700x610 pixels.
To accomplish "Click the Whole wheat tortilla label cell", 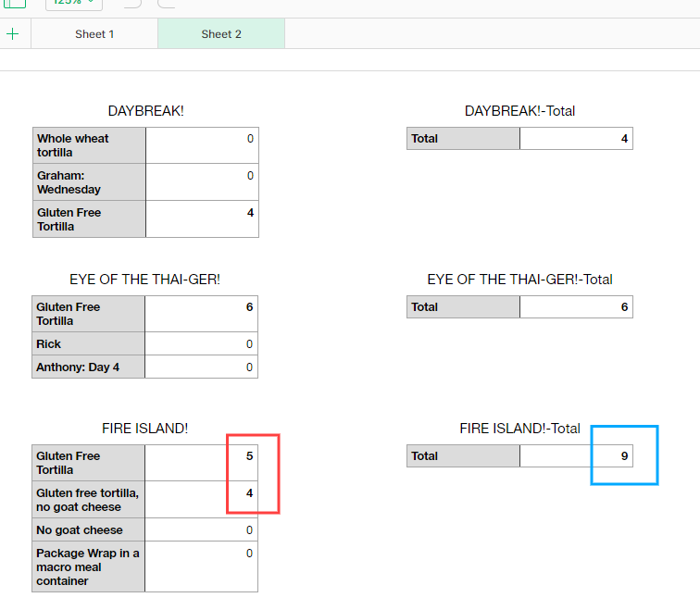I will point(89,145).
